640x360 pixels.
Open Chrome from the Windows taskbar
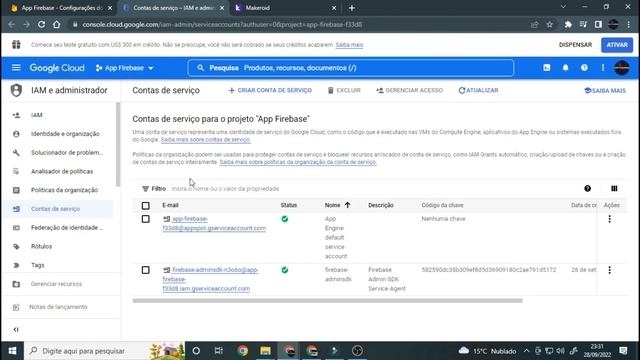[242, 351]
